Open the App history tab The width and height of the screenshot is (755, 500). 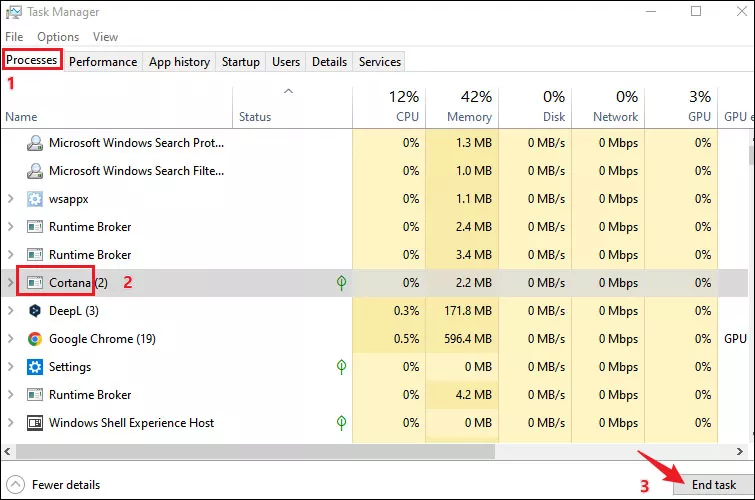click(179, 62)
